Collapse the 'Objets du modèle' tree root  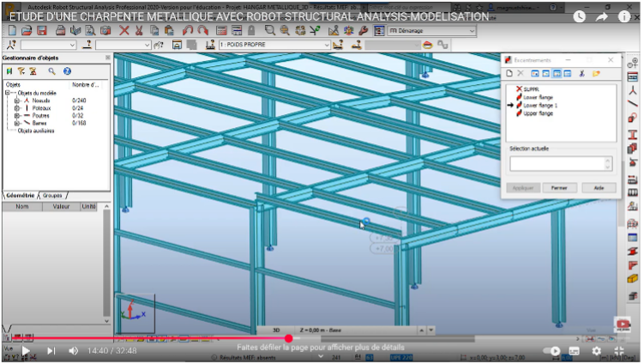[8, 93]
